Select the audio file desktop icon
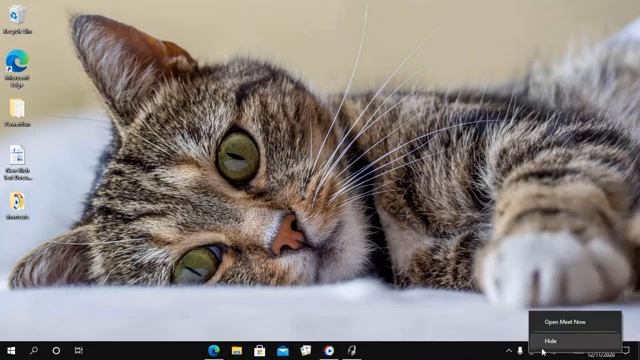 (17, 206)
